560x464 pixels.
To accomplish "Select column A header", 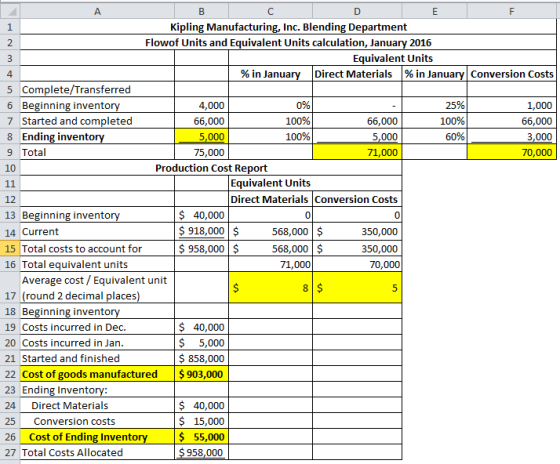I will pos(97,11).
